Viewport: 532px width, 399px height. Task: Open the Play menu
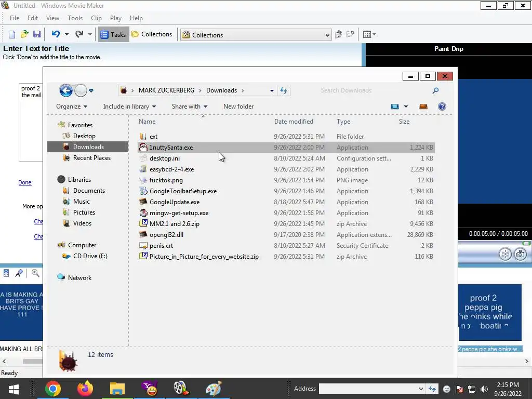116,18
